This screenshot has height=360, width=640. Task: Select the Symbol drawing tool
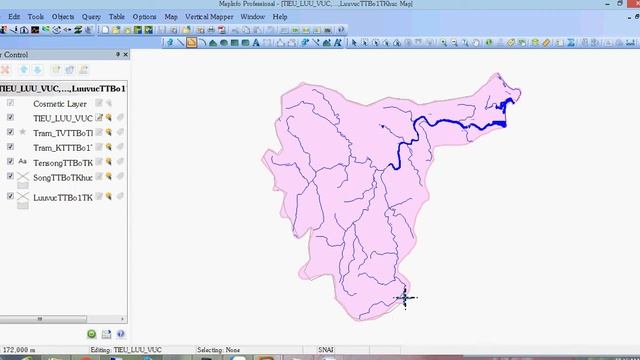tap(170, 42)
